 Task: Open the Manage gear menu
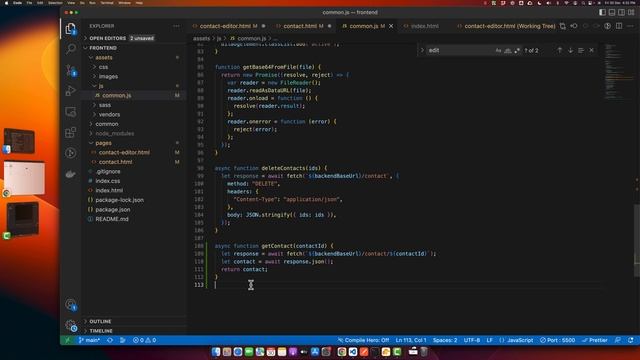point(71,326)
